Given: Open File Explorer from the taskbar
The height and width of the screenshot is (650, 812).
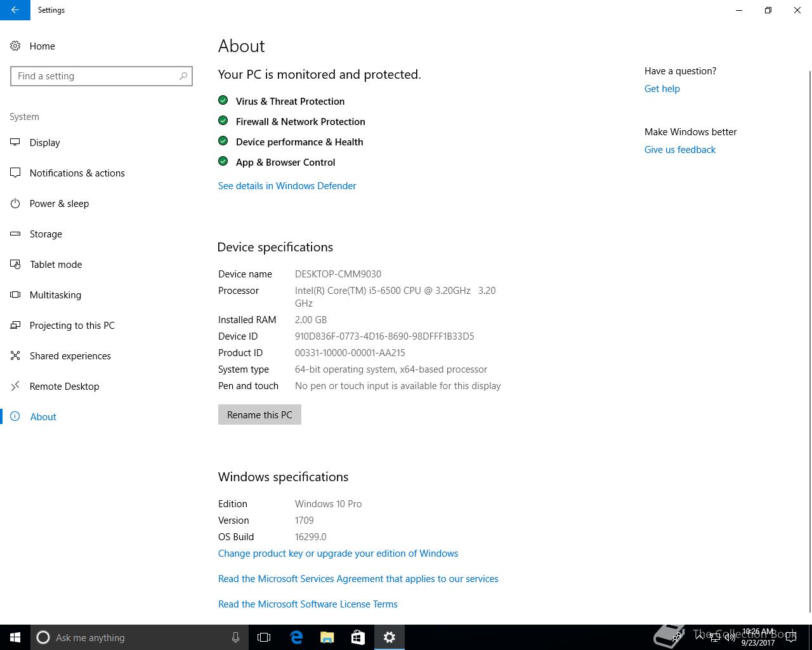Looking at the screenshot, I should point(327,637).
